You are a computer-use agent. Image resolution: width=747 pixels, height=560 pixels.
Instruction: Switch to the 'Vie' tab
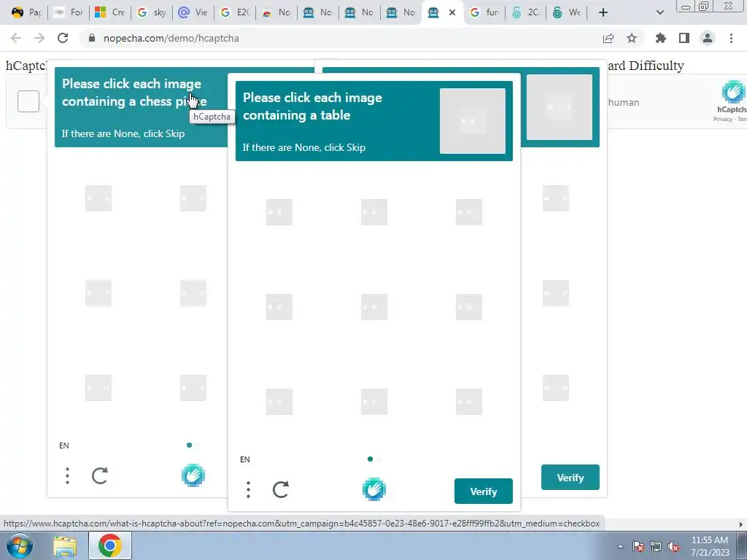click(193, 12)
